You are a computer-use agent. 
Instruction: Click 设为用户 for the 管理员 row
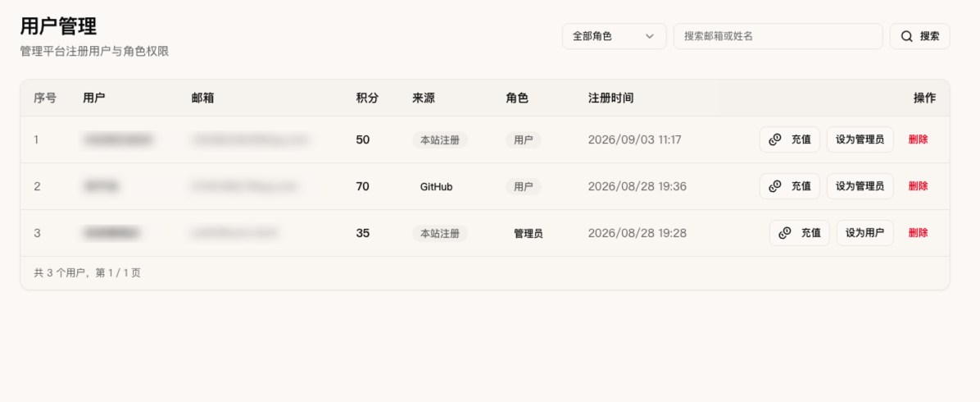pos(865,233)
